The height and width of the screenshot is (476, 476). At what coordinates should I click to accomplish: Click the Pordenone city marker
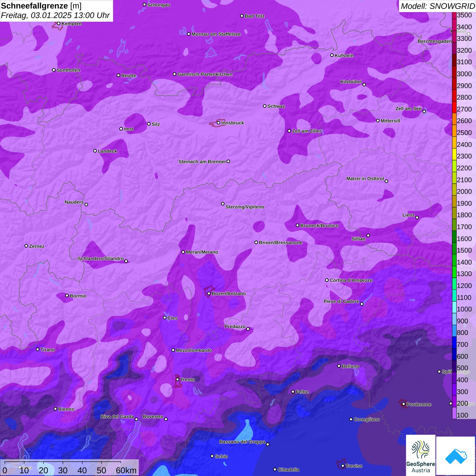(x=404, y=404)
